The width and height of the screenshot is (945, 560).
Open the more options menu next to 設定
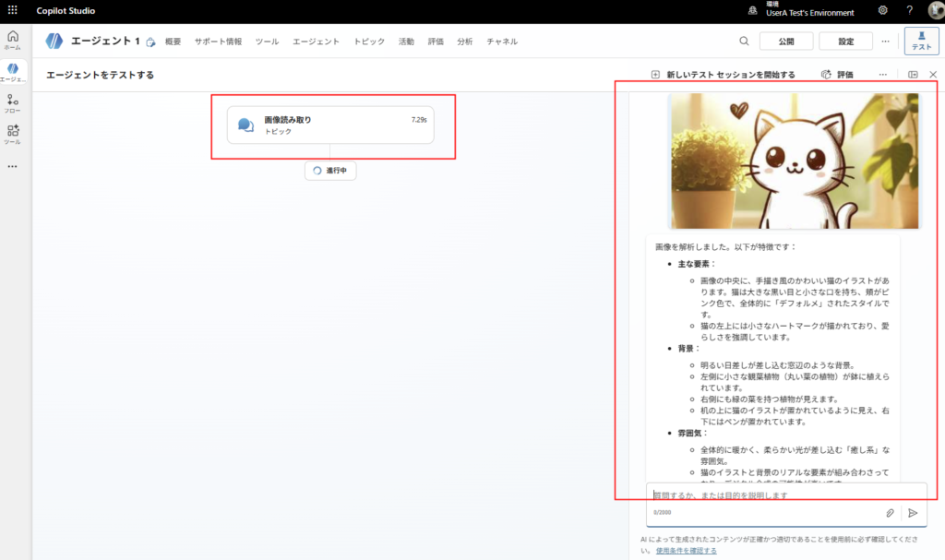[884, 41]
